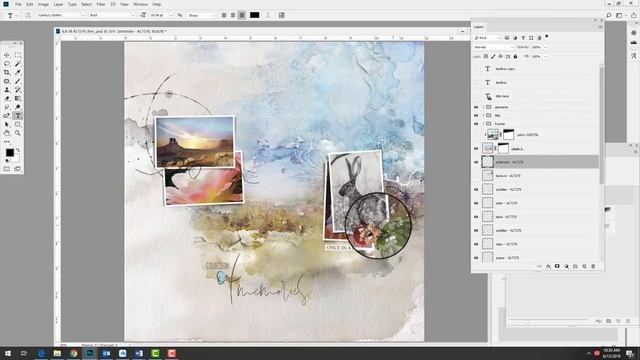The image size is (640, 360).
Task: Right align text button
Action: (x=242, y=15)
